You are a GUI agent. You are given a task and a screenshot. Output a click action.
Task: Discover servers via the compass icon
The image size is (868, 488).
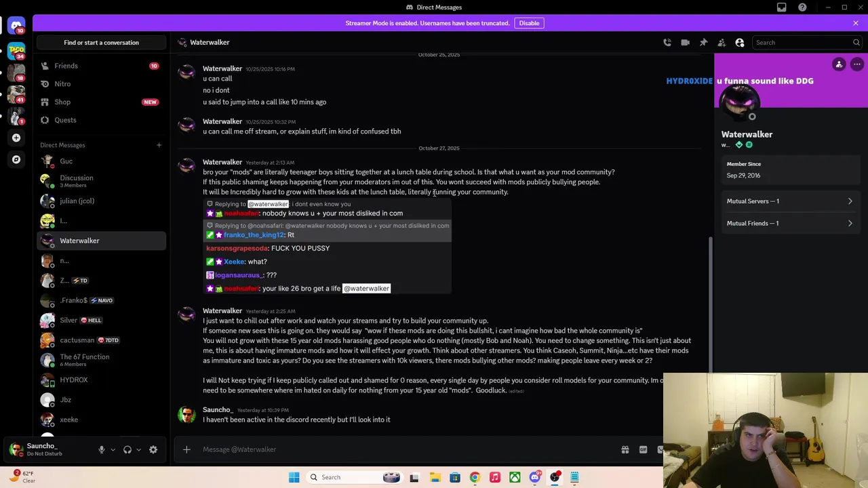16,159
